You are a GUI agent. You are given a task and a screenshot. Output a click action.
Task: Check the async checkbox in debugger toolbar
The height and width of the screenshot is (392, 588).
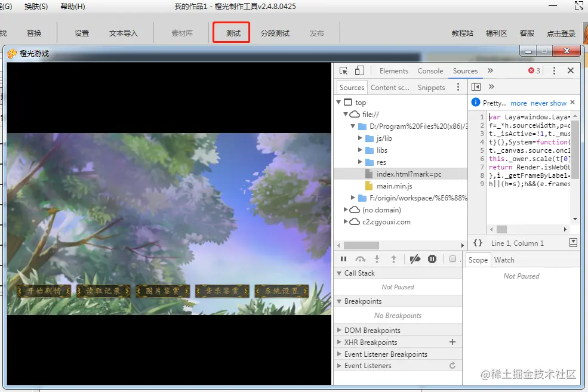pos(452,259)
